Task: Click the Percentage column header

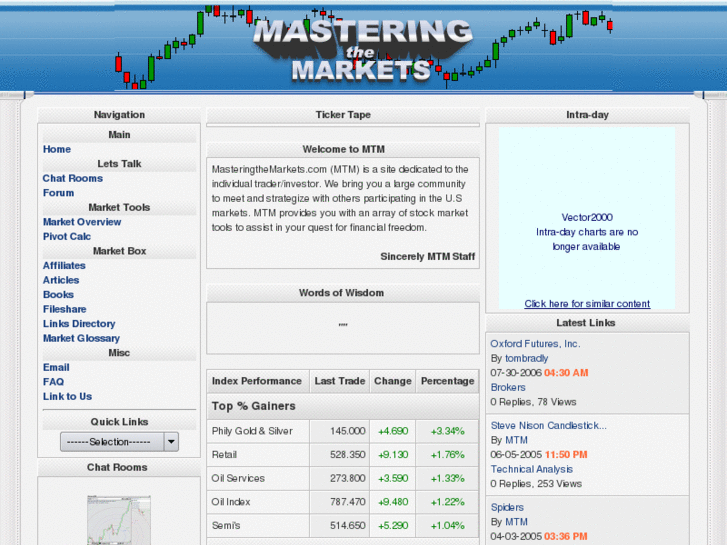Action: (447, 381)
